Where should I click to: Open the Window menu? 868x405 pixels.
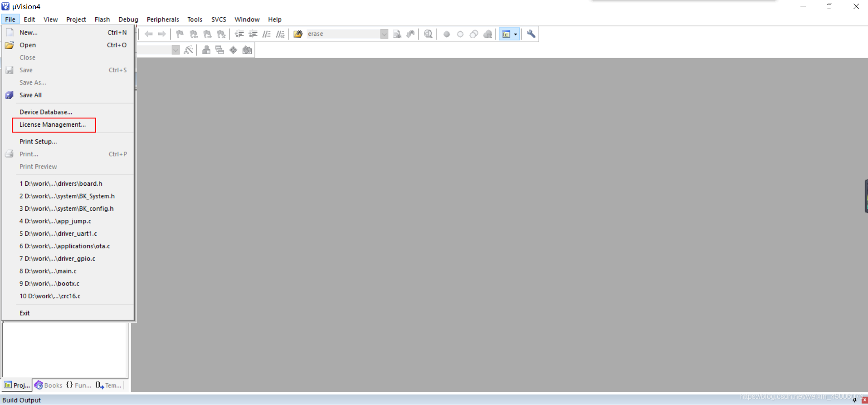[247, 20]
